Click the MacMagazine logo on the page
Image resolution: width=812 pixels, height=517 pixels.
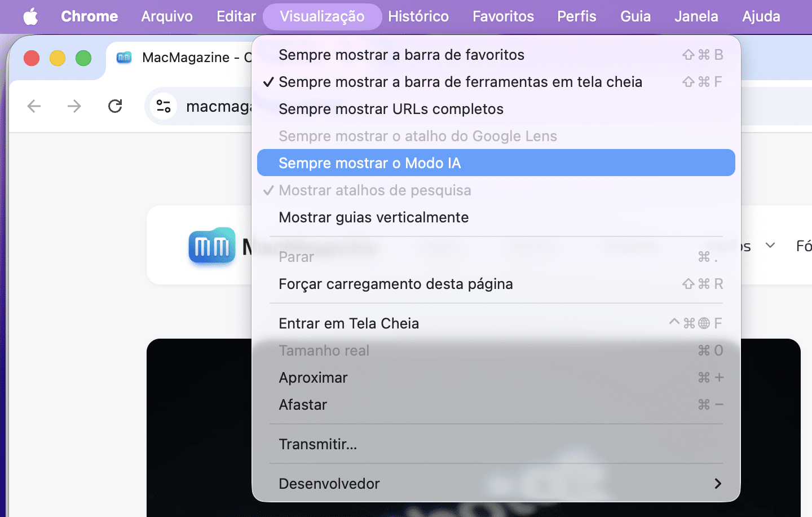click(211, 246)
